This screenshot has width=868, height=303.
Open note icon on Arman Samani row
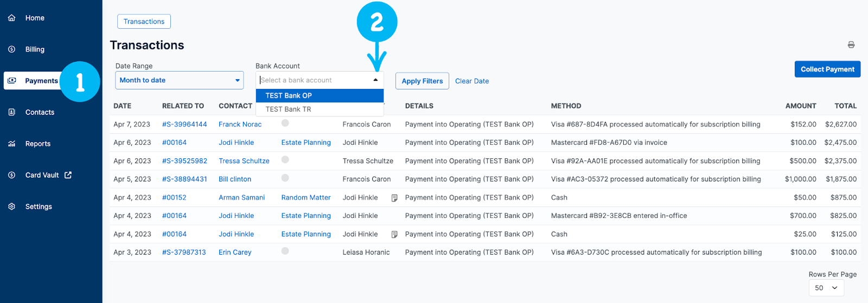coord(394,198)
